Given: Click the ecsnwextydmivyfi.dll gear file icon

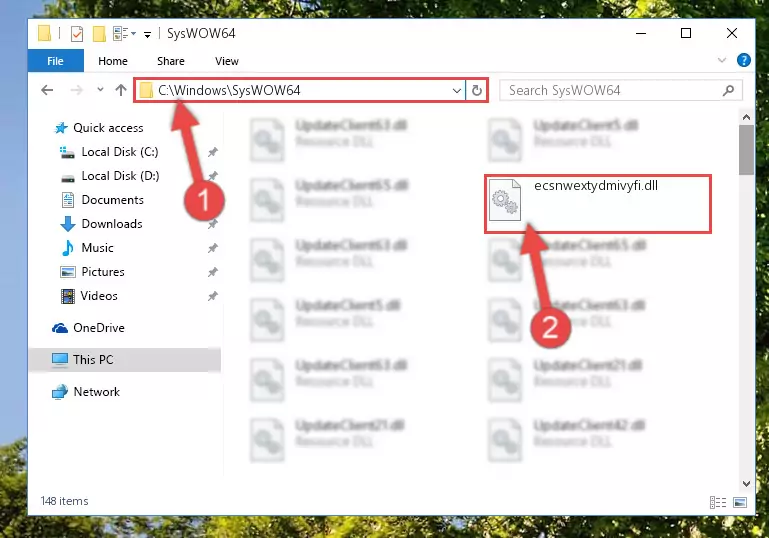Looking at the screenshot, I should click(505, 200).
